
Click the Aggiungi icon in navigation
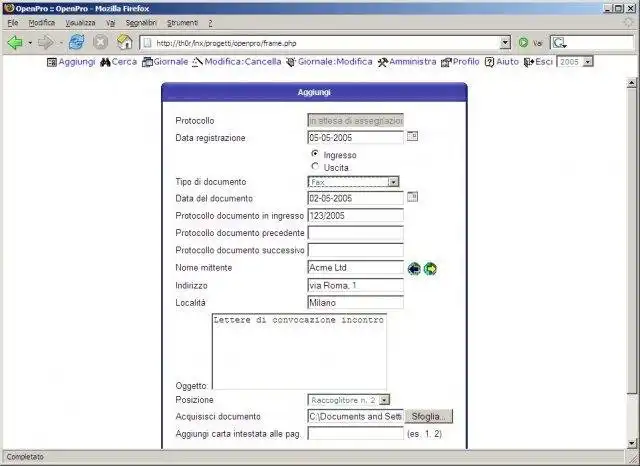[51, 62]
